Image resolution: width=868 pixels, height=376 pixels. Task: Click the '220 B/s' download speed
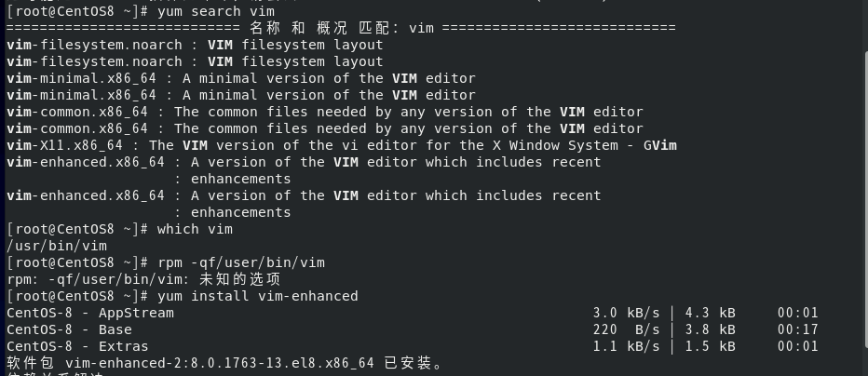click(x=626, y=329)
